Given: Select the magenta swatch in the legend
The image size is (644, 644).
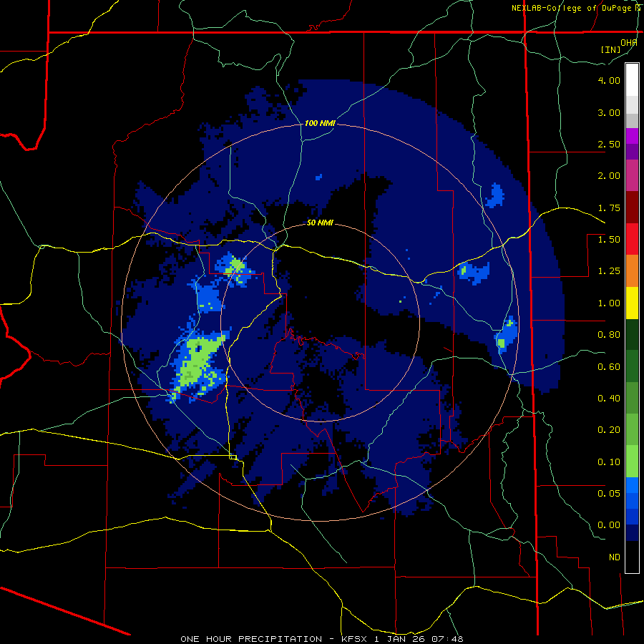Looking at the screenshot, I should click(x=632, y=136).
